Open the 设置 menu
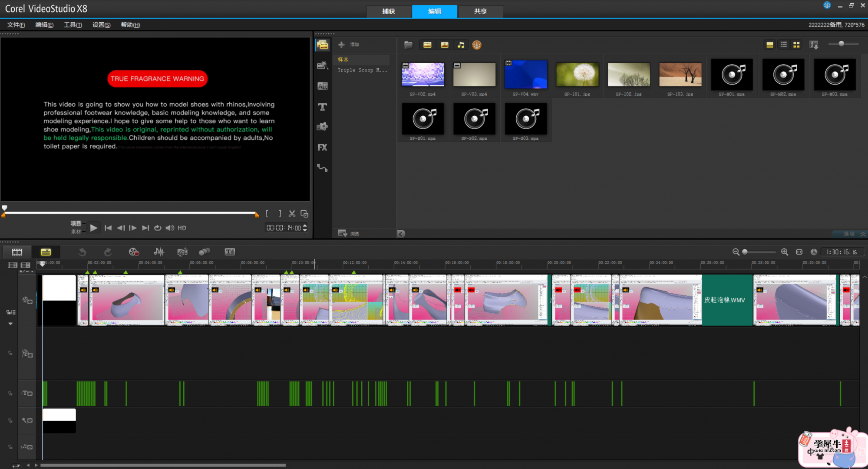This screenshot has width=868, height=469. pyautogui.click(x=101, y=25)
